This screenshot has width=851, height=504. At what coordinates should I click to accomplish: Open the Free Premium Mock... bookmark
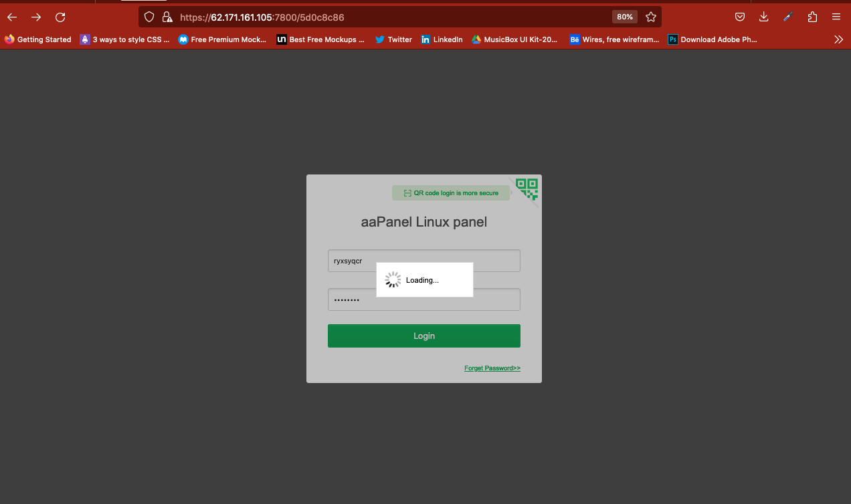tap(223, 39)
